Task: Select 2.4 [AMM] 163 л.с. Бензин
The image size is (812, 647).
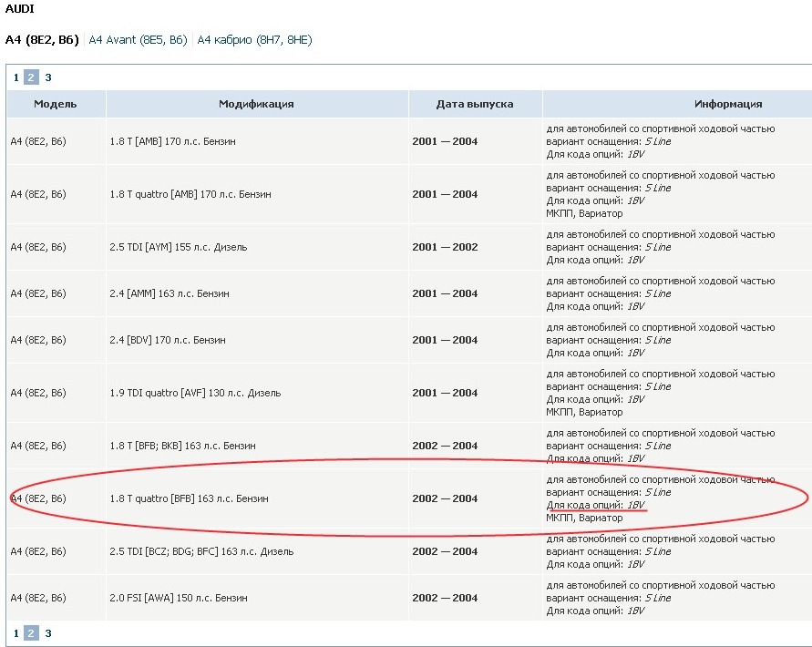Action: (170, 293)
